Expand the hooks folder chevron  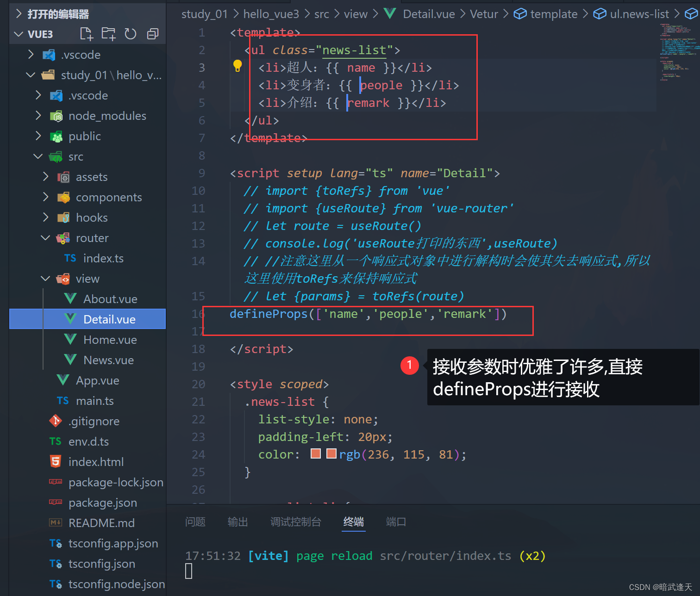[x=45, y=217]
